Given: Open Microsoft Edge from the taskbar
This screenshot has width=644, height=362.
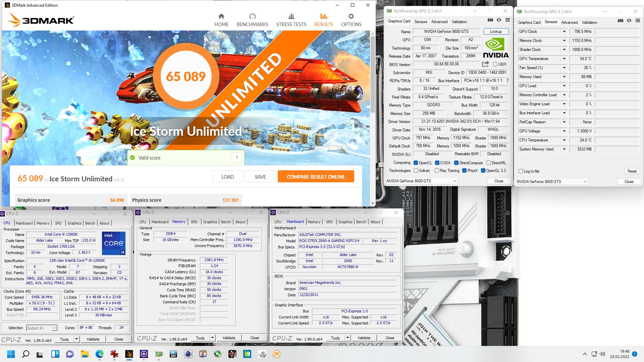Looking at the screenshot, I should (99, 354).
